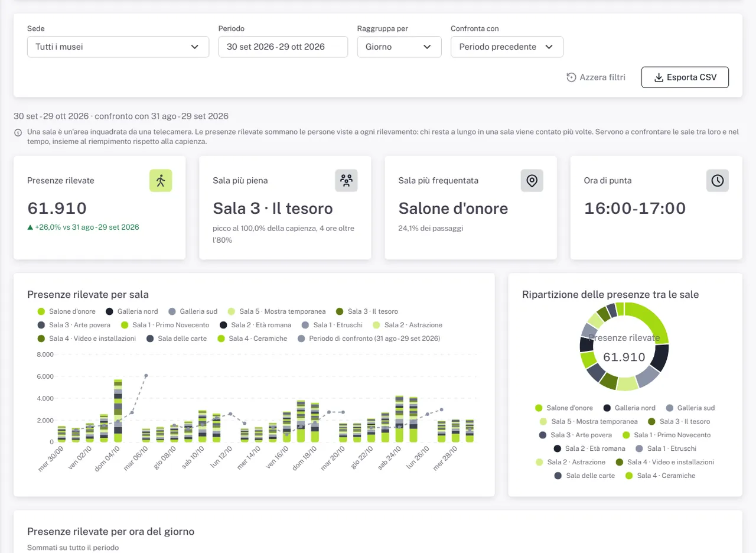Toggle Sala 3 · Il tesoro in bar chart legend

367,311
